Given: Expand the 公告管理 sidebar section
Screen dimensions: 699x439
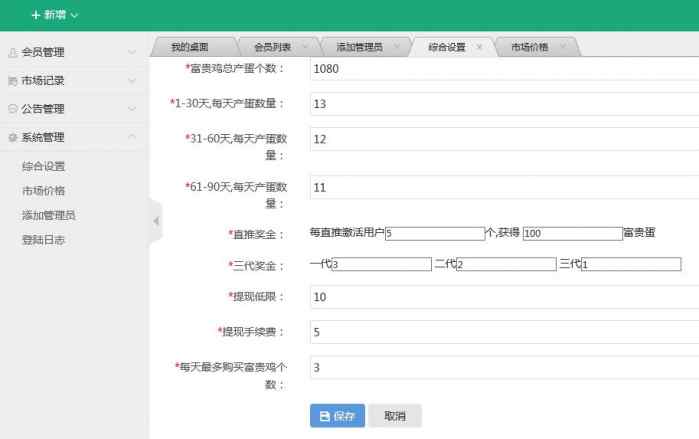Looking at the screenshot, I should click(70, 108).
